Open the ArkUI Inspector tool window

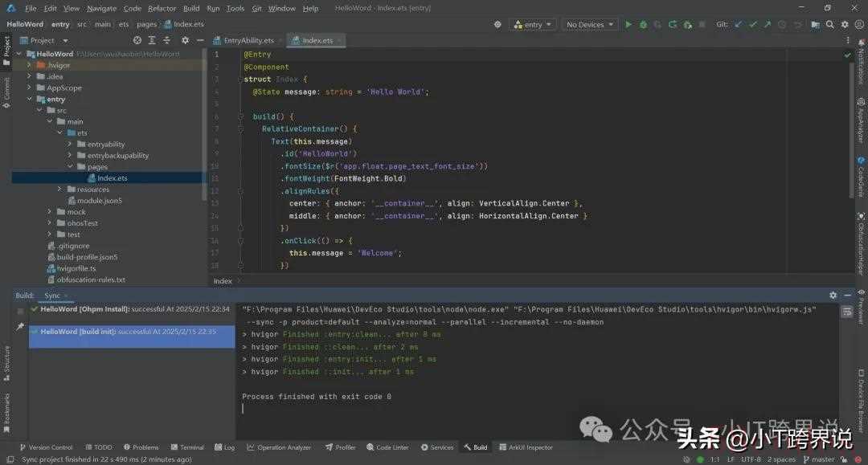526,447
